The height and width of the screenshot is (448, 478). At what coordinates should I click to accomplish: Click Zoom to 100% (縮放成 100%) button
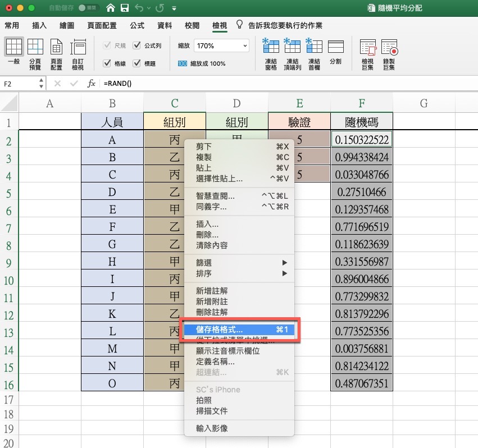coord(202,64)
